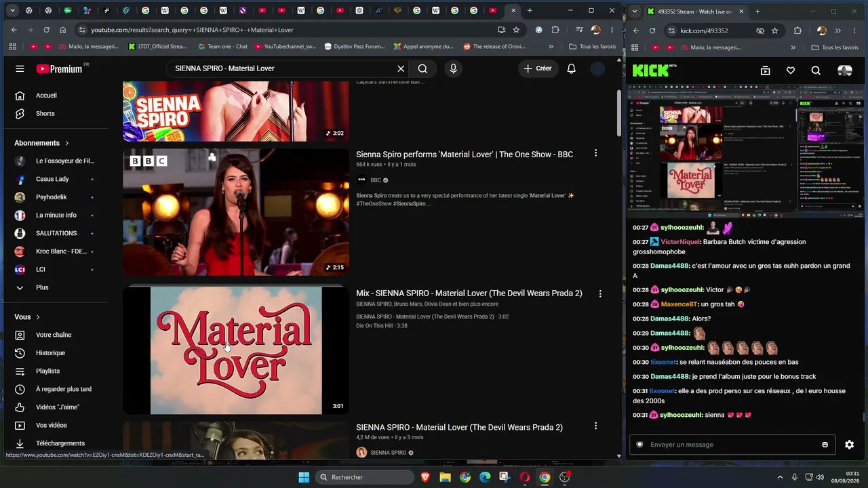
Task: Open the LTDT_Officiel Stream bookmark
Action: [157, 47]
